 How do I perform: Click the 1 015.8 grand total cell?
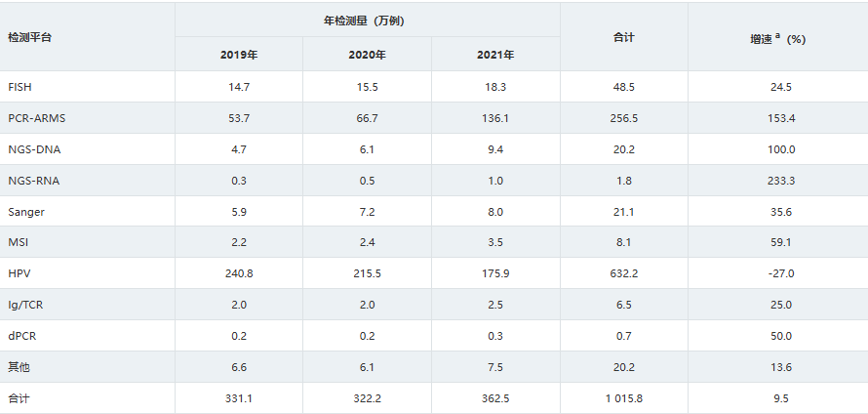[x=624, y=398]
